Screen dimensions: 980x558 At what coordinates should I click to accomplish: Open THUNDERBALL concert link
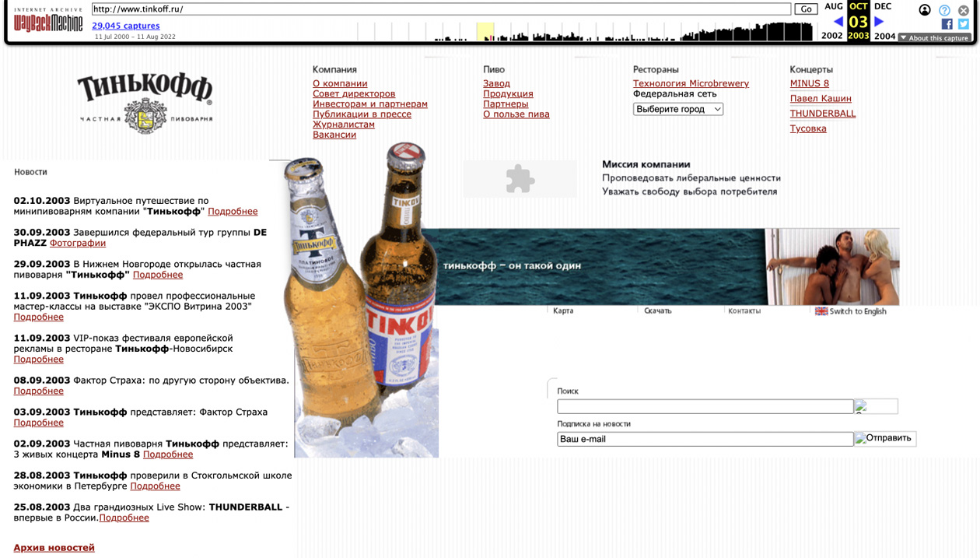pyautogui.click(x=823, y=113)
